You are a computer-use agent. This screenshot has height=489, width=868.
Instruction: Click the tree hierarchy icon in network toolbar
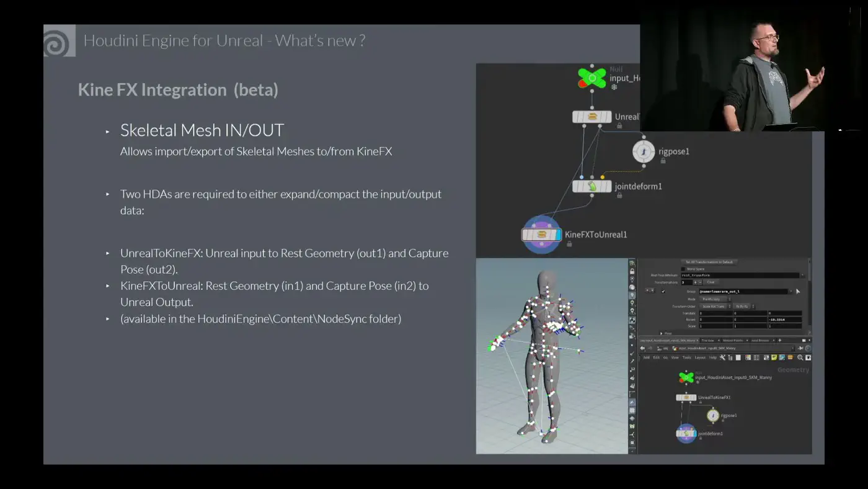point(730,357)
